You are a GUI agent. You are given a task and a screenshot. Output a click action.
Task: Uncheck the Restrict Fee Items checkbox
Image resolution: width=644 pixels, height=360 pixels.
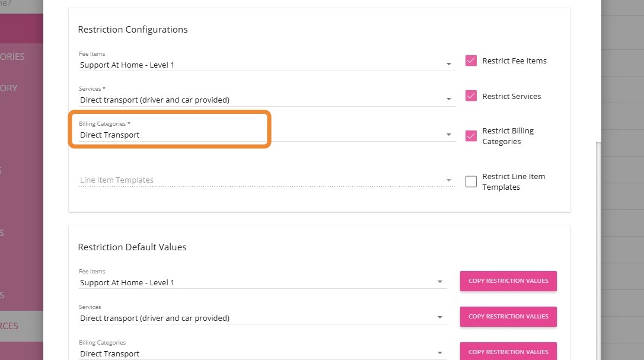471,60
